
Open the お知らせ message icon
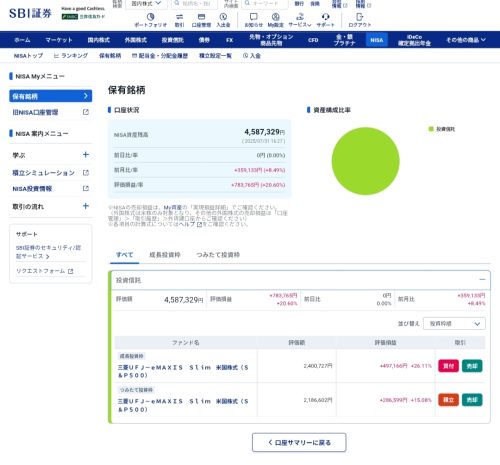(x=254, y=17)
